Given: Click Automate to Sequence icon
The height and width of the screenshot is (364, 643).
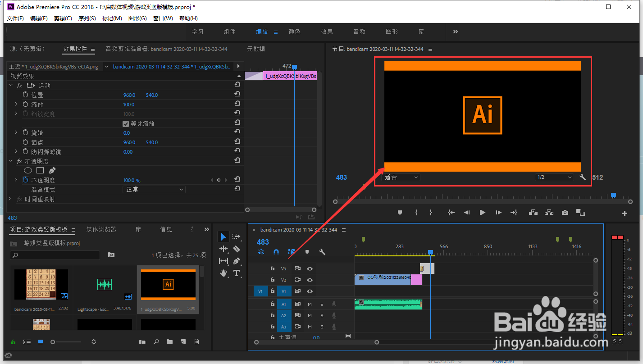Looking at the screenshot, I should pos(143,342).
